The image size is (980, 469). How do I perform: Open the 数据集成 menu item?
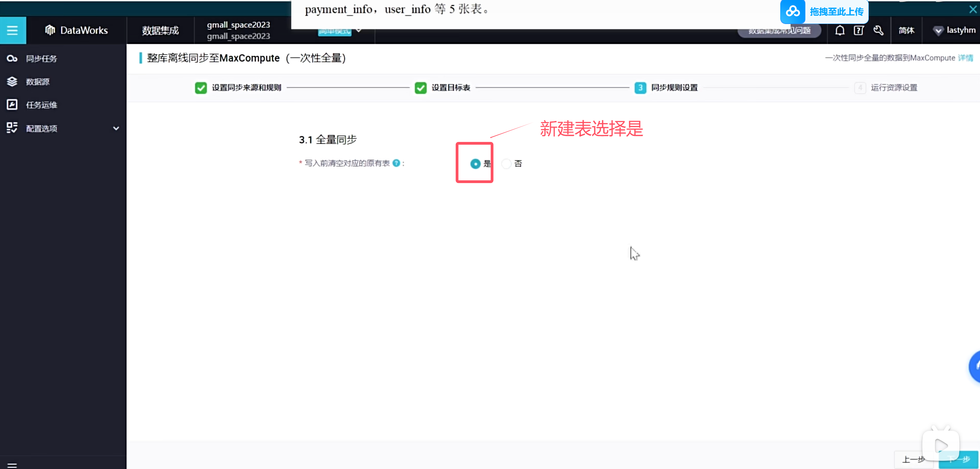tap(160, 31)
